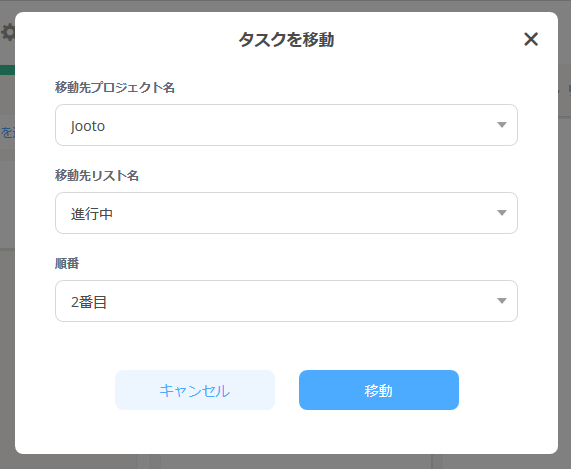
Task: Close the タスクを移動 dialog with the X
Action: tap(531, 39)
